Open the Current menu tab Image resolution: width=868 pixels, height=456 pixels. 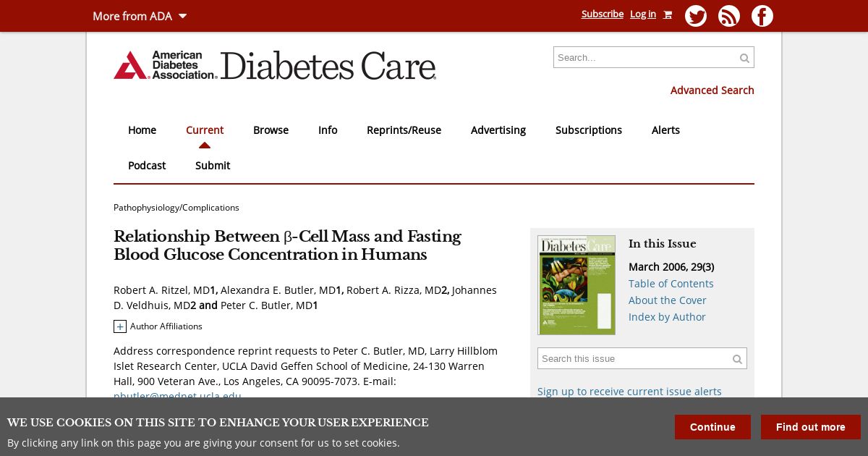tap(205, 130)
